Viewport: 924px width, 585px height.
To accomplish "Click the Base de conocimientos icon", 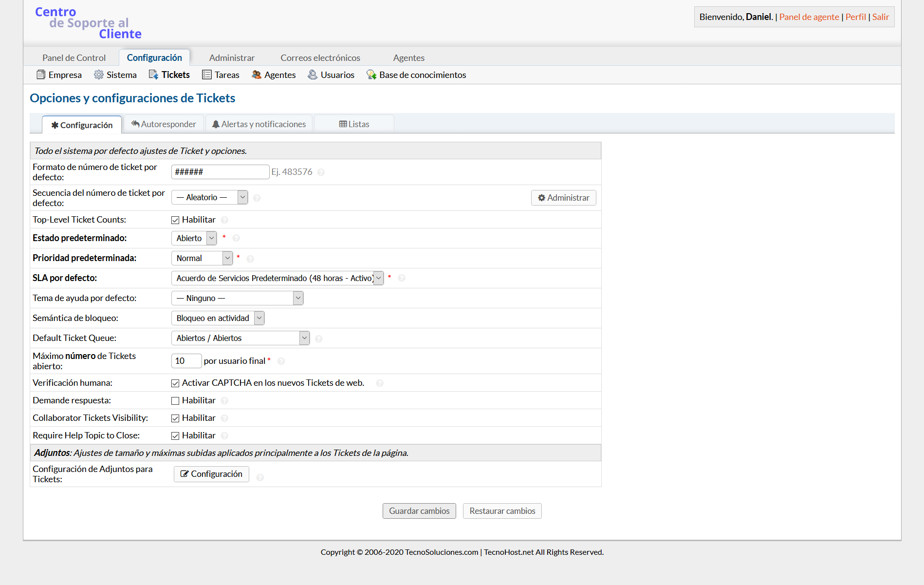I will coord(371,75).
